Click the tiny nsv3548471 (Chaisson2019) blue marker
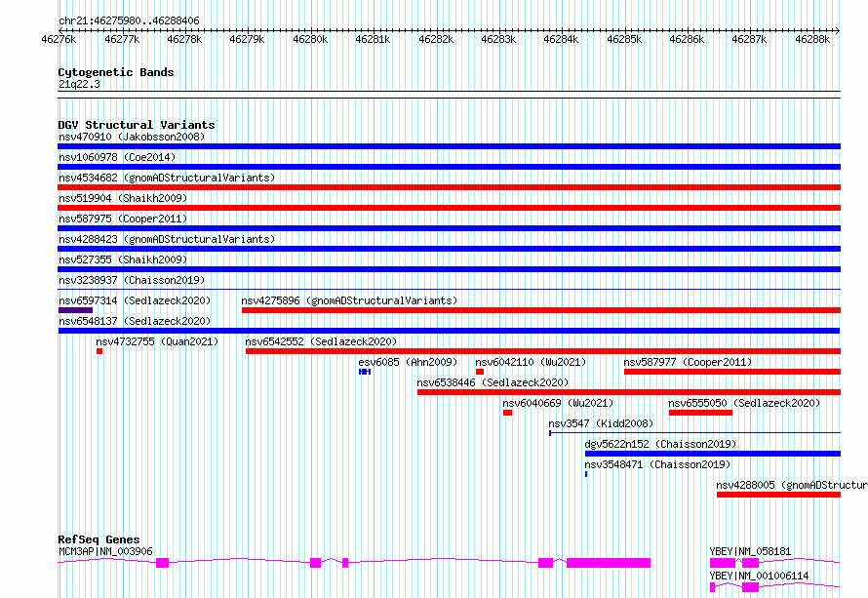Image resolution: width=868 pixels, height=598 pixels. (x=586, y=474)
